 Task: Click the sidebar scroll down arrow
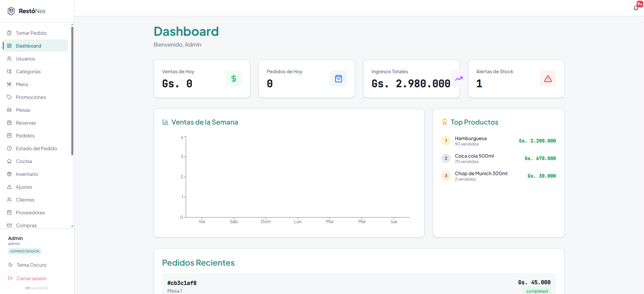(72, 226)
